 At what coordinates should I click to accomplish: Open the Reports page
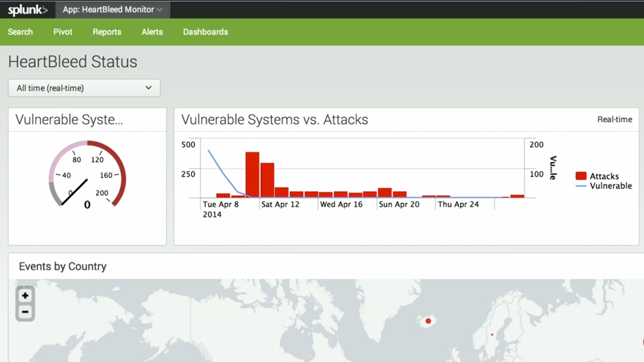click(107, 32)
